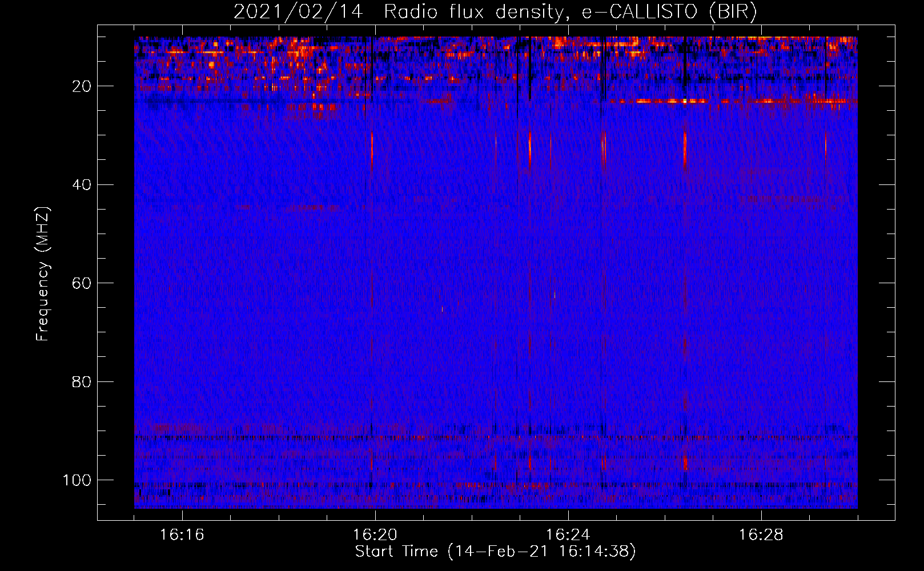The image size is (924, 571).
Task: Select the 16:28 time tick label
Action: click(x=761, y=535)
